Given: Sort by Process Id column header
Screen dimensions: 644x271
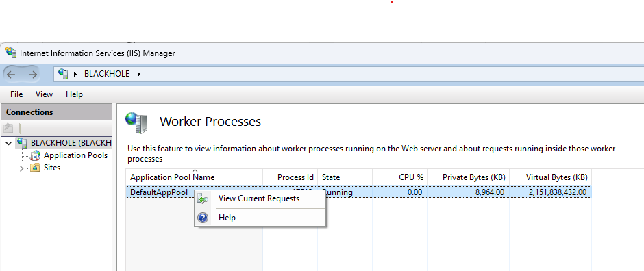Looking at the screenshot, I should [x=290, y=177].
